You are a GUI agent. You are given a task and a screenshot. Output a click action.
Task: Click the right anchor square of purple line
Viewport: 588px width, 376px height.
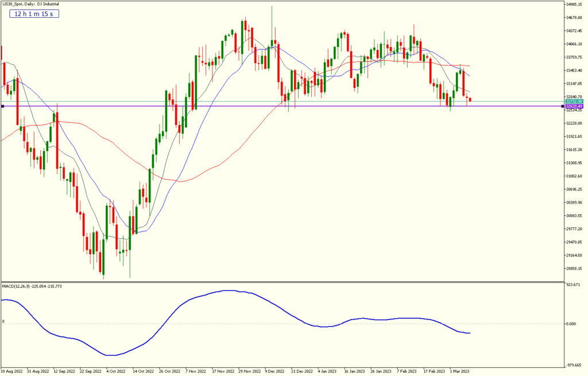tap(562, 106)
